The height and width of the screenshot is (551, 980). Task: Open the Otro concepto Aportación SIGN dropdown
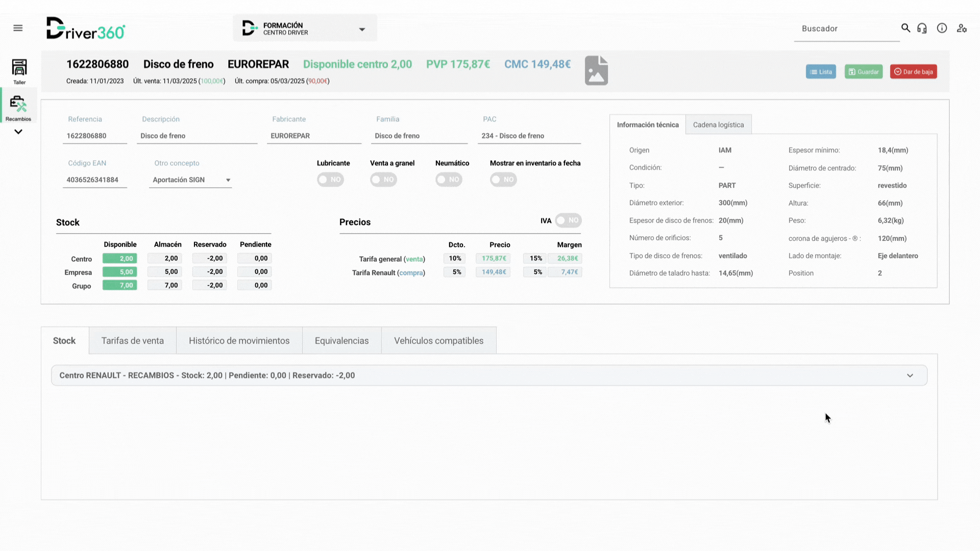click(x=190, y=180)
